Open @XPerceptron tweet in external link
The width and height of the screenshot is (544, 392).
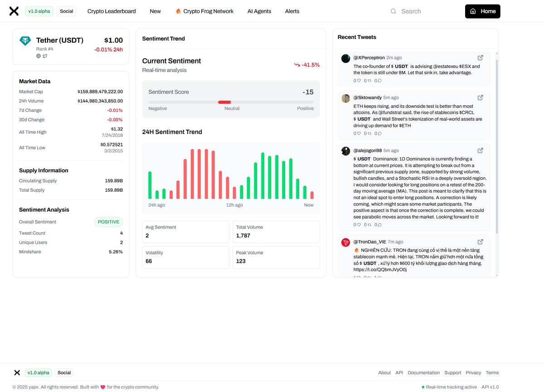[x=481, y=58]
